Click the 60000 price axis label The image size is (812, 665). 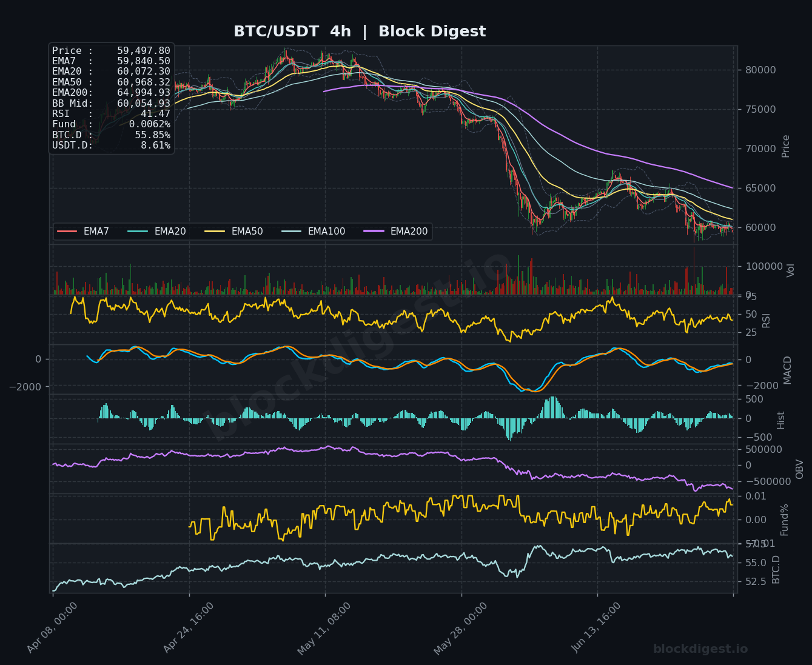(x=760, y=227)
